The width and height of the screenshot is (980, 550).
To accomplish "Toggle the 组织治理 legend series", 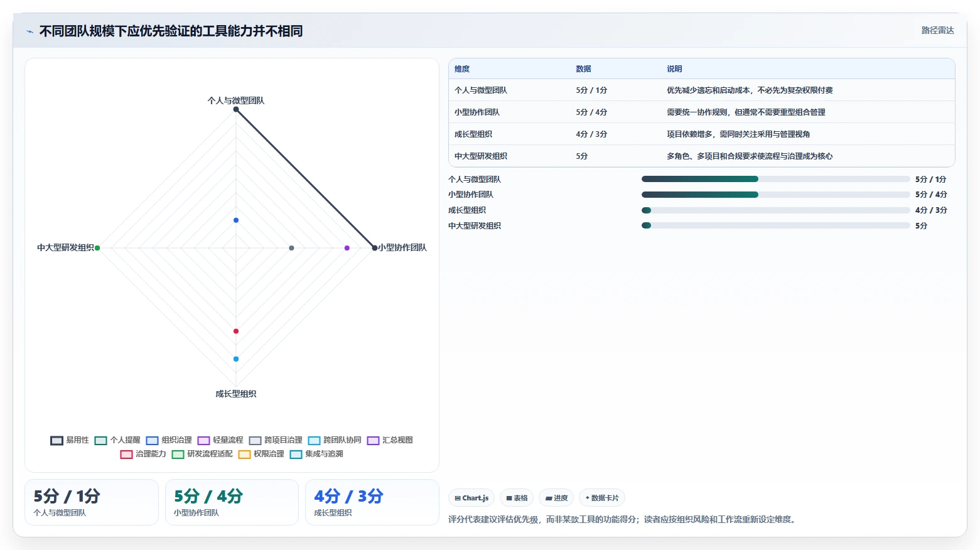I will [x=169, y=440].
